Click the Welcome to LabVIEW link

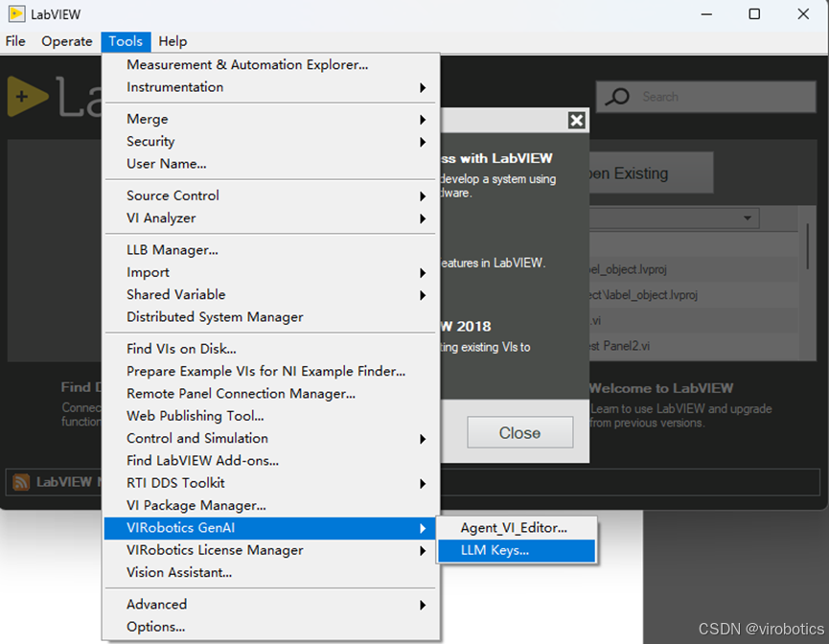click(661, 388)
